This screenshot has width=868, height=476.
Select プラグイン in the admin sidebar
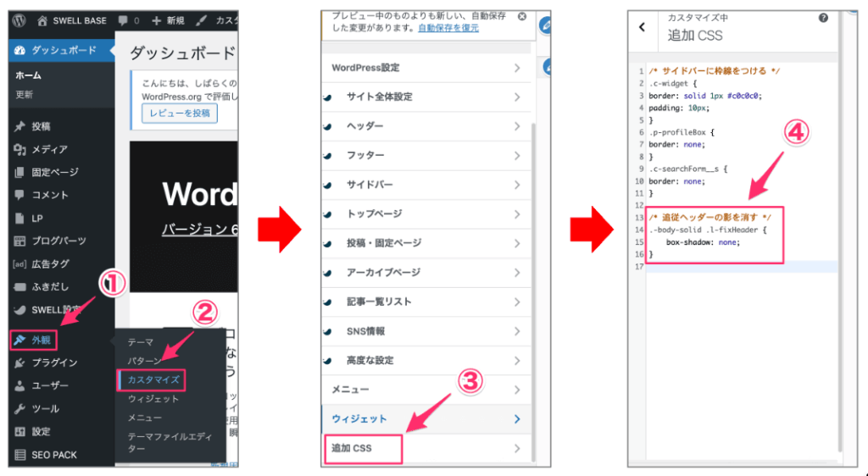(x=54, y=363)
